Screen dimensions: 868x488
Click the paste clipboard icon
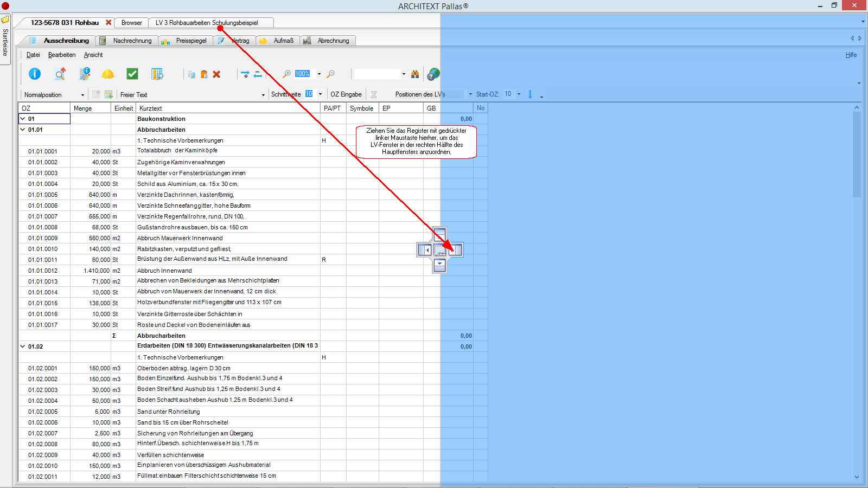pos(204,74)
